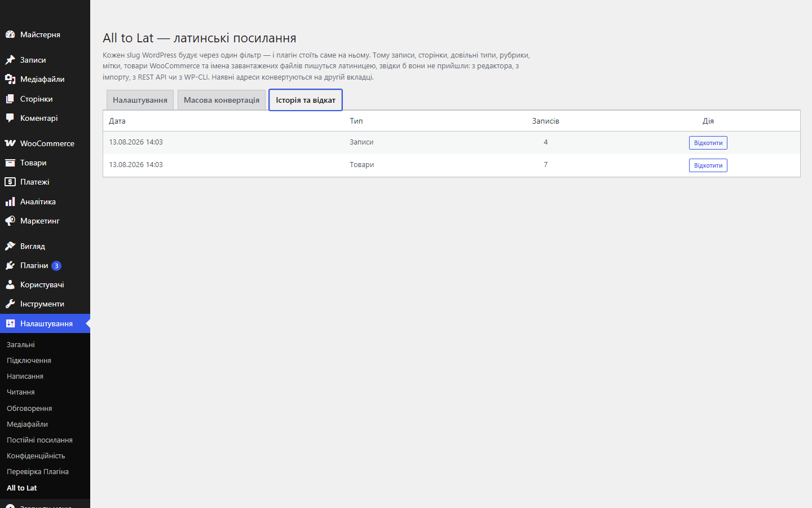Switch to the Масова конвертація tab
This screenshot has height=508, width=812.
222,100
